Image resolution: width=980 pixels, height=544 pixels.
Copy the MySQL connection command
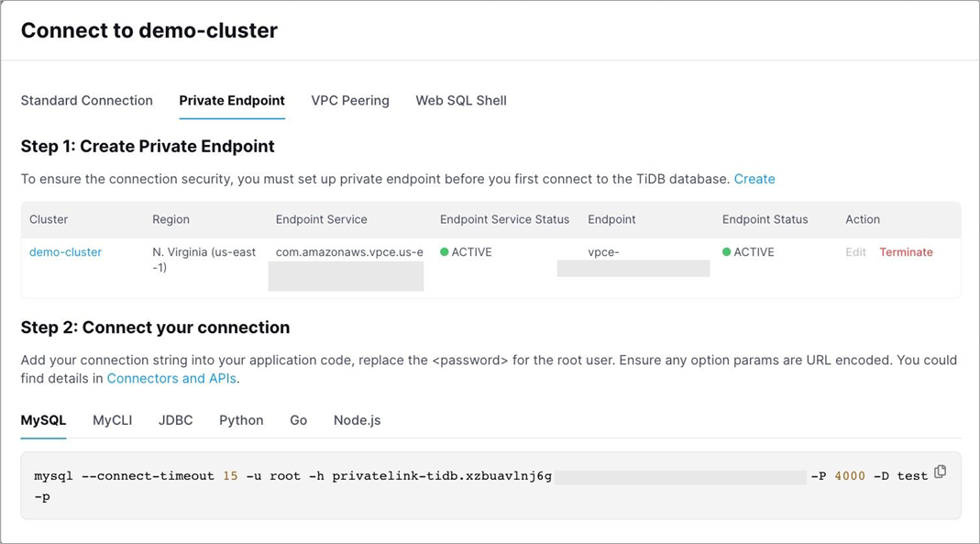(940, 472)
